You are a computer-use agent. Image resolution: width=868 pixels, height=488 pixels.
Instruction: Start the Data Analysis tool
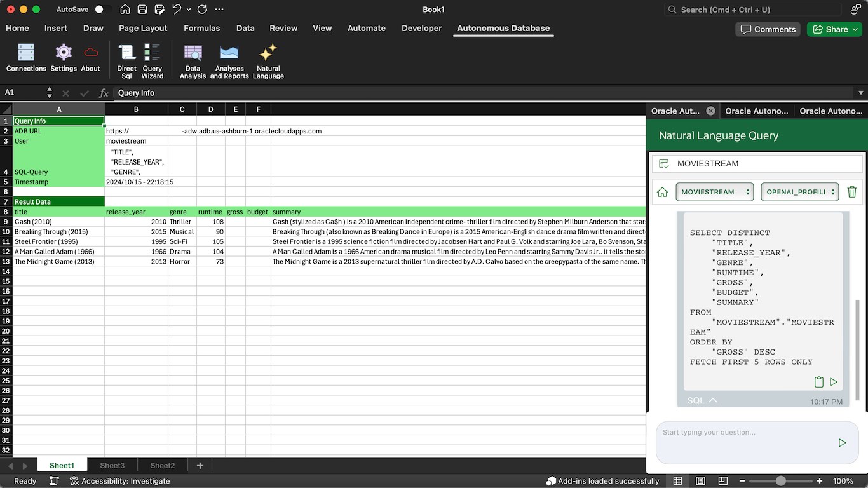[193, 62]
